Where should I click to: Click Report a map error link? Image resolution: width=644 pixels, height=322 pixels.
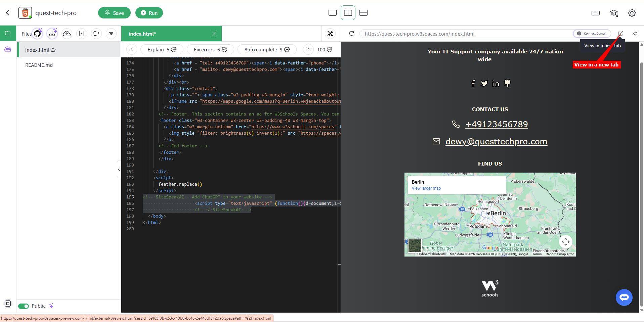click(x=560, y=254)
